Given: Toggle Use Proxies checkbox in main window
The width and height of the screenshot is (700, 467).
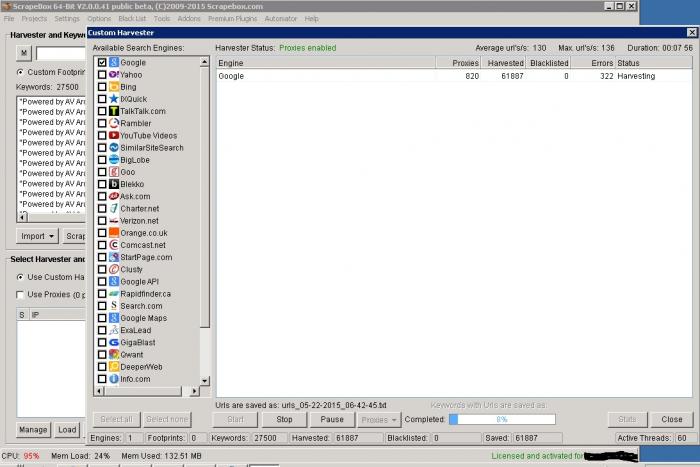Looking at the screenshot, I should (x=20, y=295).
